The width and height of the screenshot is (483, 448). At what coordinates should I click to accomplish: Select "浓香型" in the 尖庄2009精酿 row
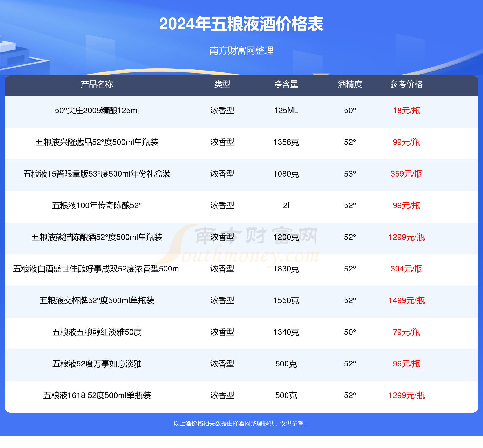(x=222, y=111)
